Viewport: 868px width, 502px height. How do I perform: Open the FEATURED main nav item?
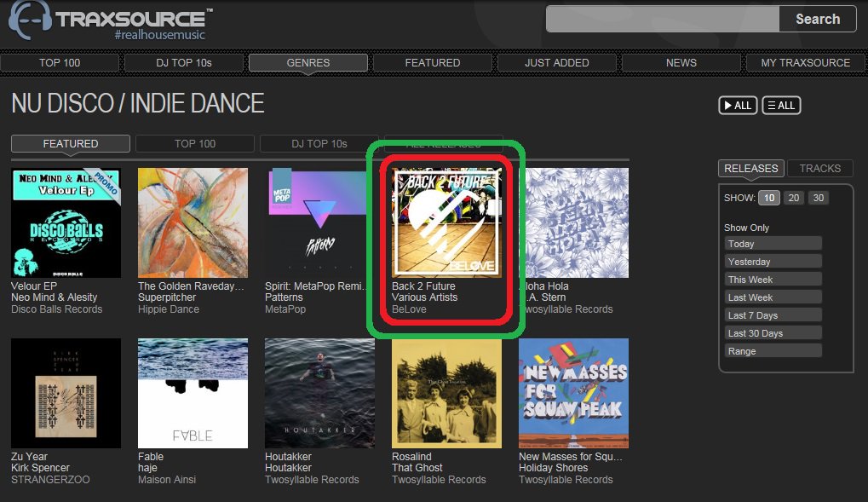[433, 62]
